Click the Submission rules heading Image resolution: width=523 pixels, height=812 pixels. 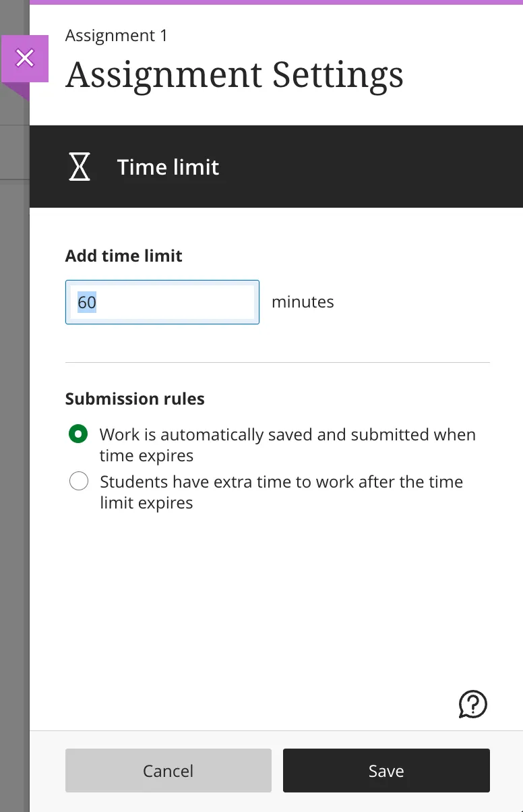135,399
